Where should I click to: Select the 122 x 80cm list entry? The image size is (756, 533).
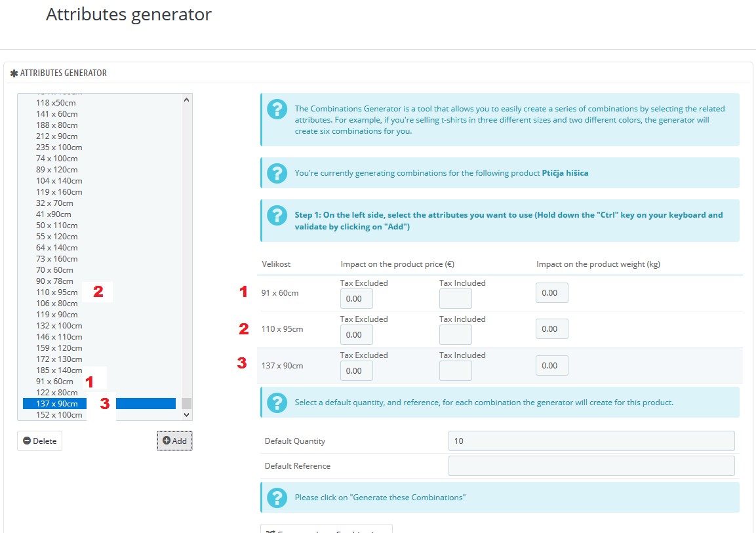click(56, 392)
